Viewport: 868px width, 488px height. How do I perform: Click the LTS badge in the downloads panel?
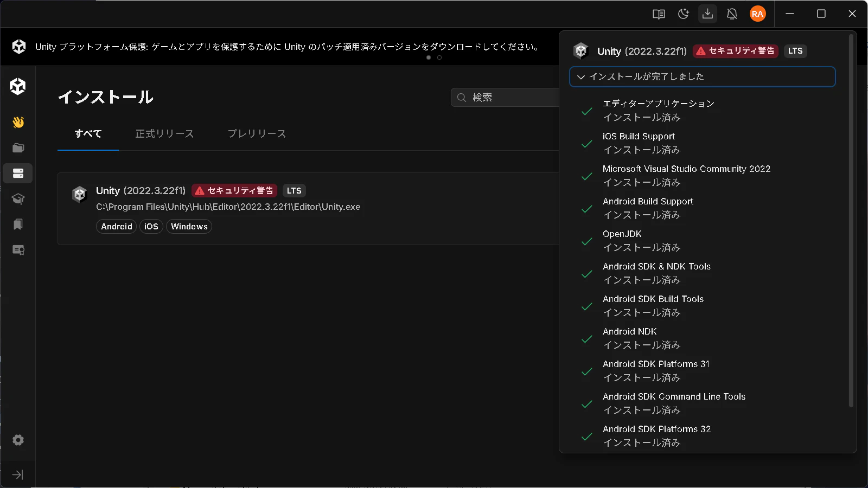795,51
